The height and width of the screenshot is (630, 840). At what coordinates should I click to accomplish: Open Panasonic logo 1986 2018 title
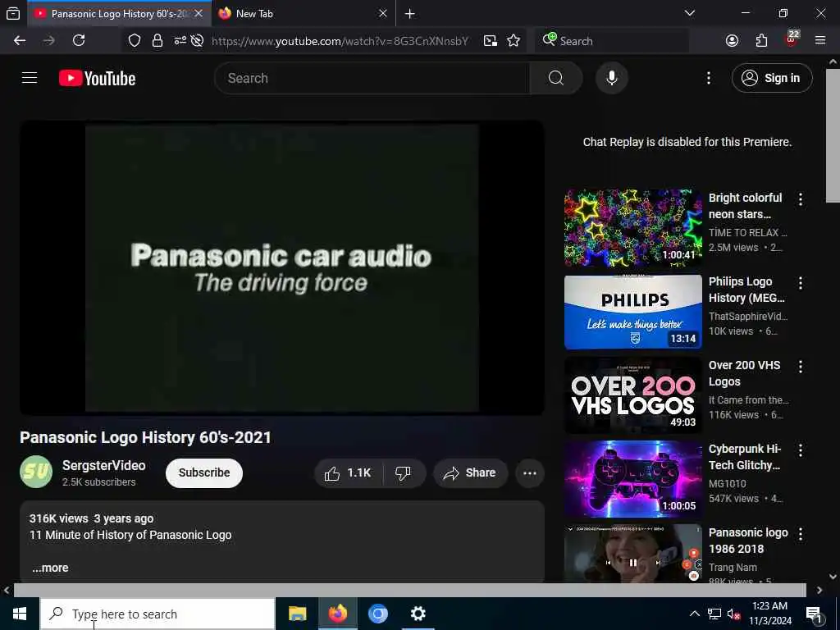748,541
